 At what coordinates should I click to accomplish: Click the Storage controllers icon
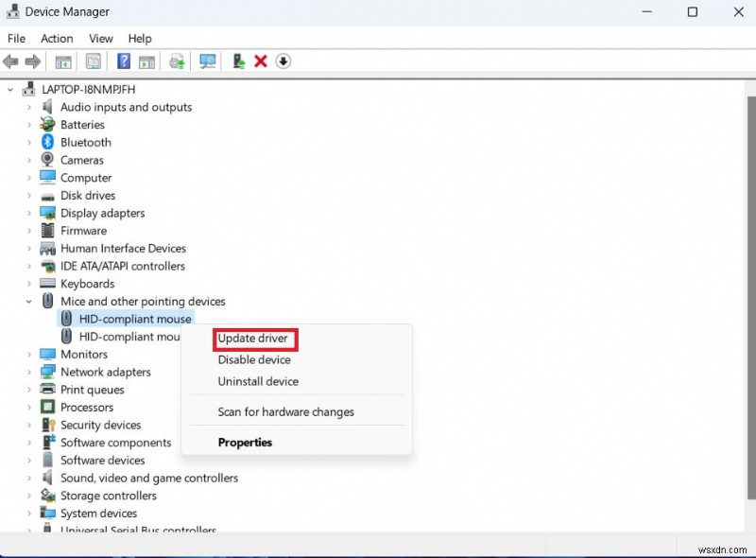pos(48,496)
